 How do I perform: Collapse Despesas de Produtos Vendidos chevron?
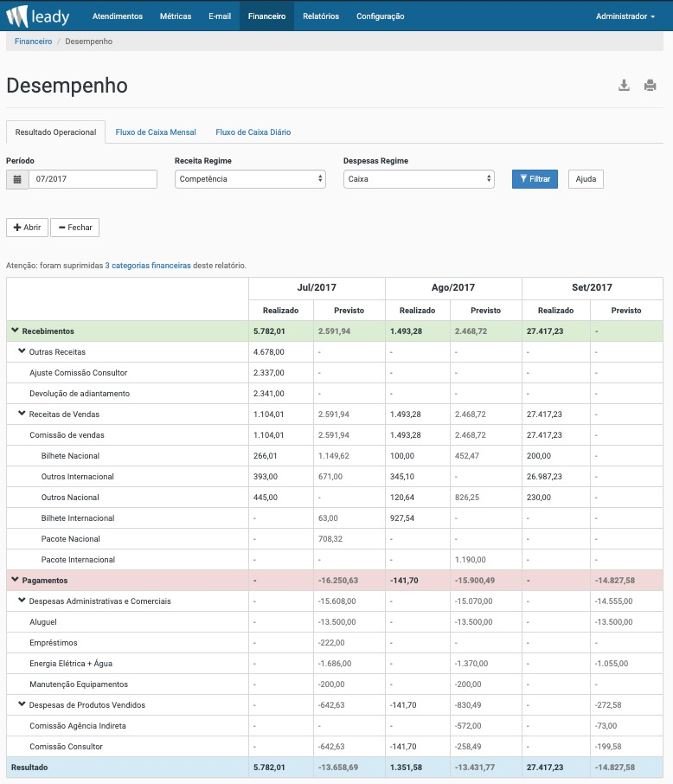22,704
